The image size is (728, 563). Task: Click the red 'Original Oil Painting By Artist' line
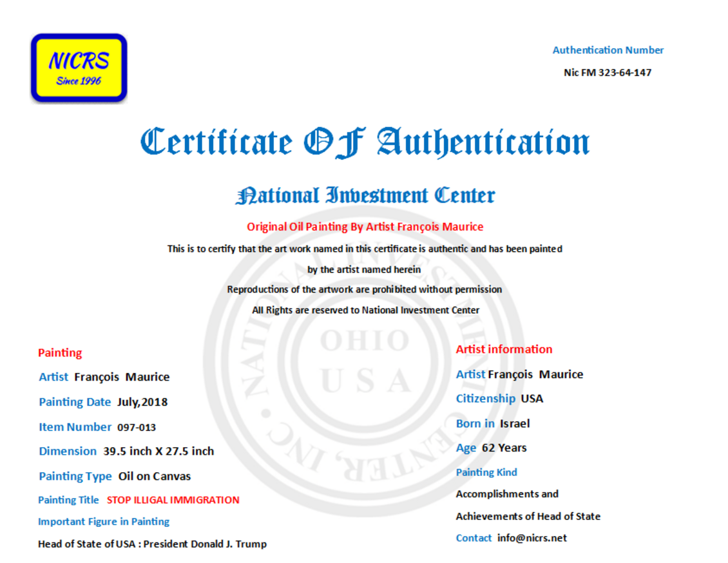pyautogui.click(x=365, y=227)
